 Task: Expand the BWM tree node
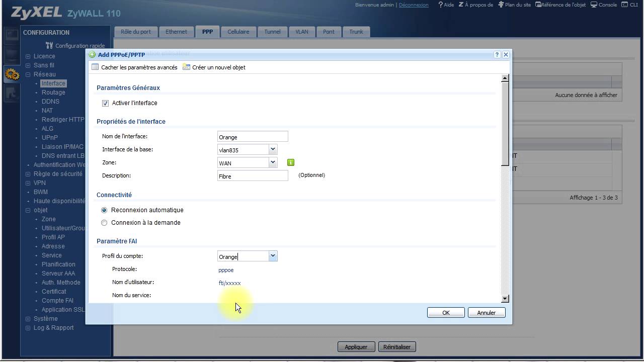click(x=28, y=192)
